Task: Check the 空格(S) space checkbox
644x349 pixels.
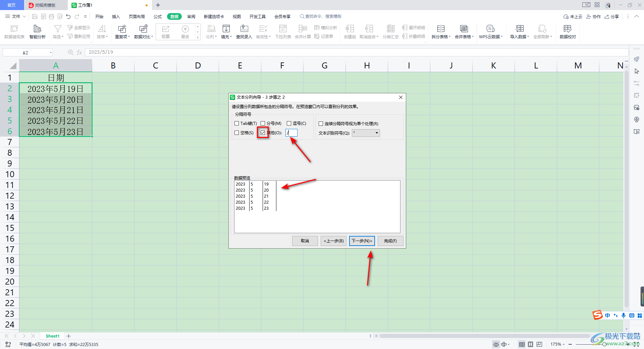Action: 237,133
